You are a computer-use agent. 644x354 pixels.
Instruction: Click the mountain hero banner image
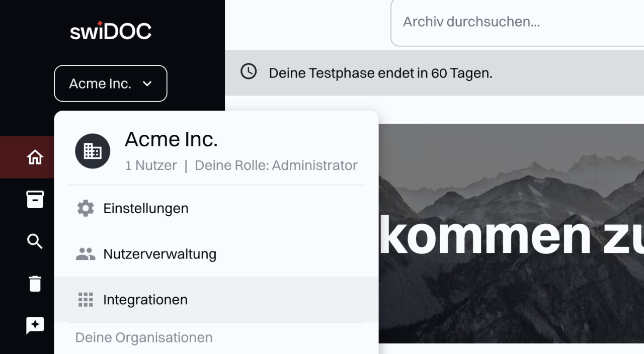tap(511, 234)
